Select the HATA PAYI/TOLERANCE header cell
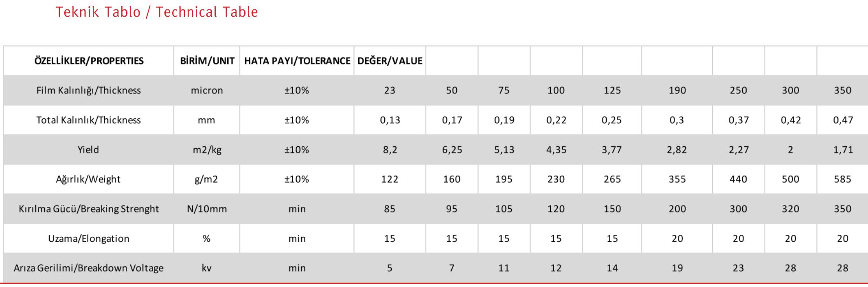Image resolution: width=868 pixels, height=287 pixels. click(x=297, y=61)
